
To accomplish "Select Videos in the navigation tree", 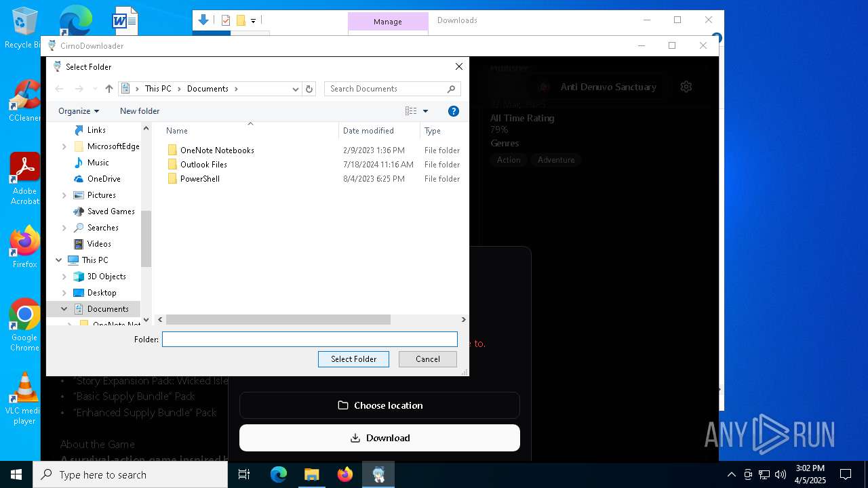I will pos(99,244).
